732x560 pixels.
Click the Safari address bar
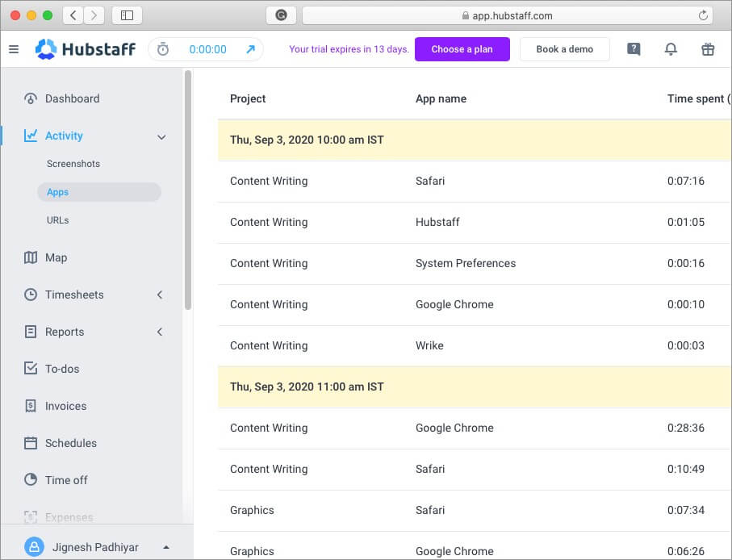pyautogui.click(x=508, y=15)
